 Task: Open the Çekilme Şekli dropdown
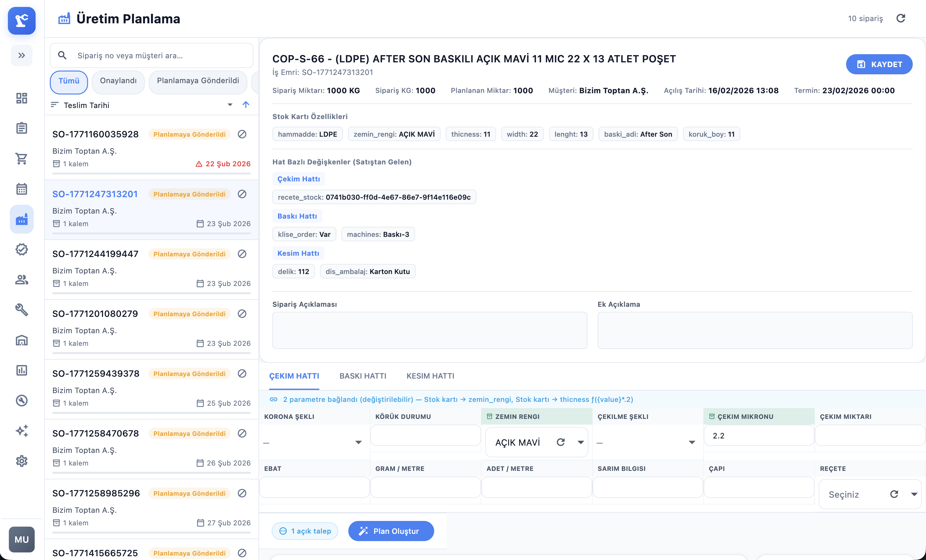coord(647,443)
